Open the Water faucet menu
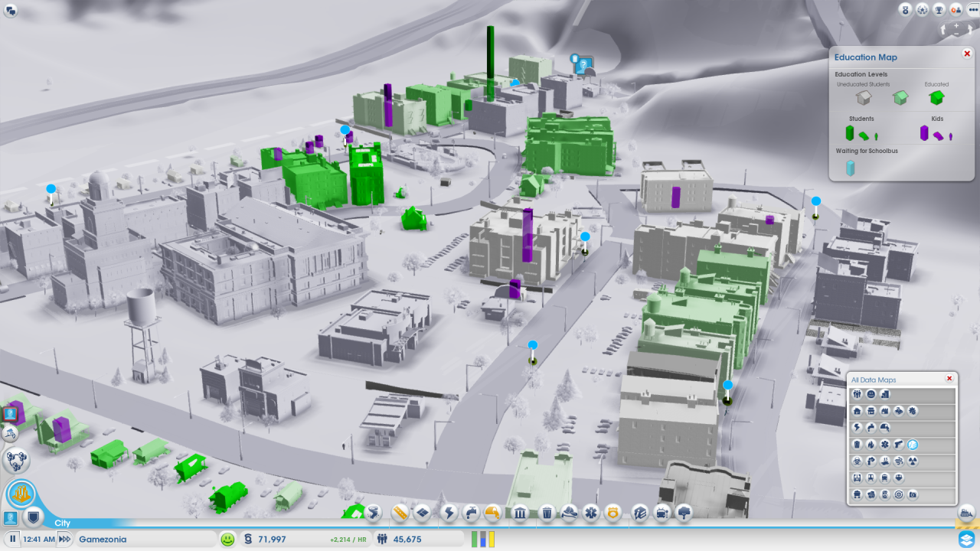980x551 pixels. click(x=471, y=513)
